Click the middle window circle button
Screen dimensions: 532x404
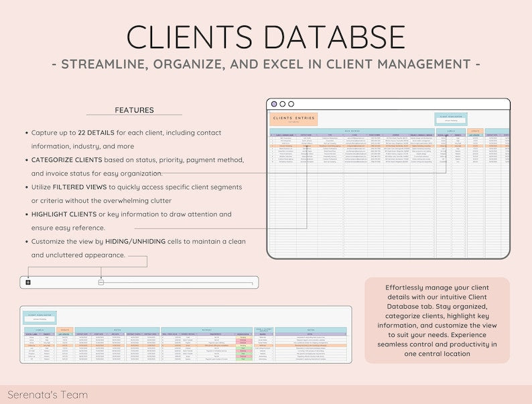click(282, 104)
